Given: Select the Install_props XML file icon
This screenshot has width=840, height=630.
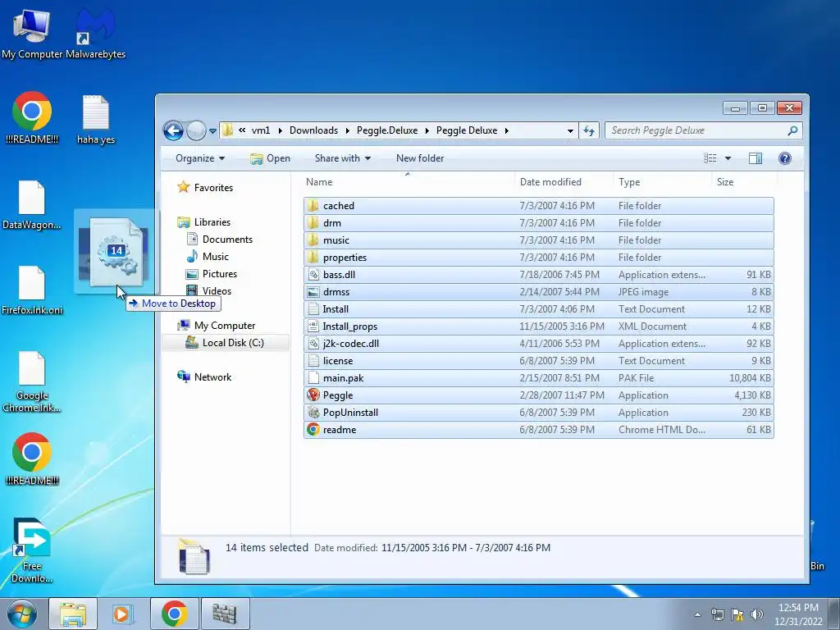Looking at the screenshot, I should point(313,326).
